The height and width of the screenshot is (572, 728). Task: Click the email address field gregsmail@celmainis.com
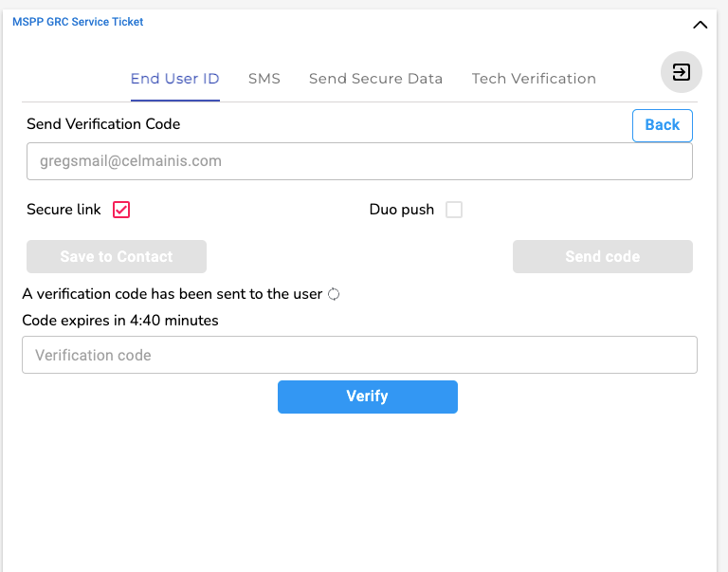pyautogui.click(x=359, y=161)
